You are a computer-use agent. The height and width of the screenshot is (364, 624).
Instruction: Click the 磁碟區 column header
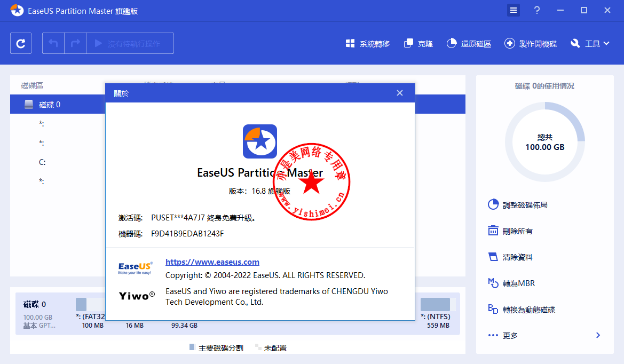point(32,85)
